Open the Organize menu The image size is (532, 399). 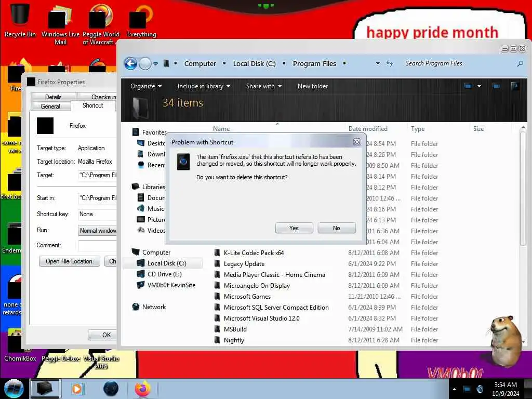[x=146, y=86]
